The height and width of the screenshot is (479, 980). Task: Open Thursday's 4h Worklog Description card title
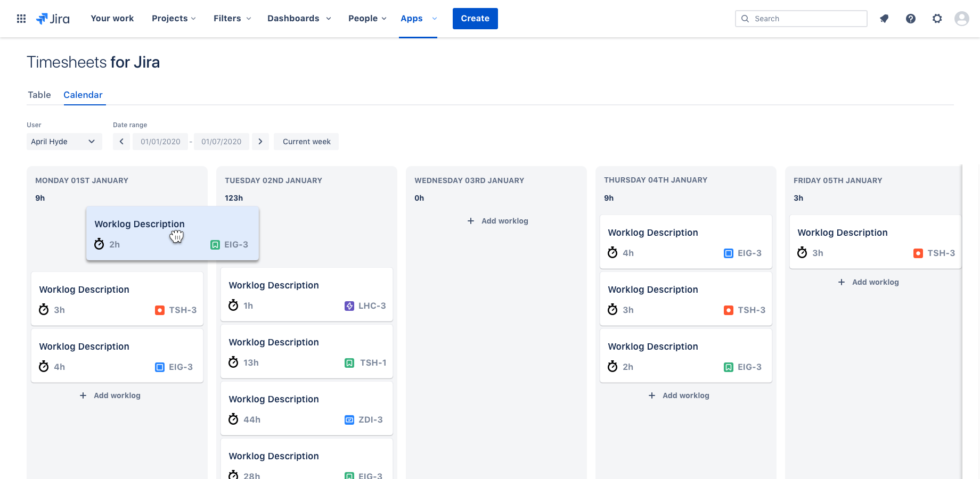pos(653,233)
